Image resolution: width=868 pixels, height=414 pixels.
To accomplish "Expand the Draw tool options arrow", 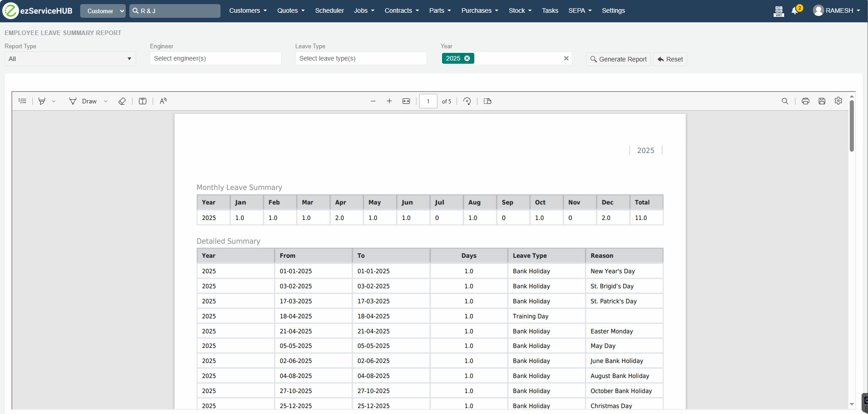I will 106,101.
